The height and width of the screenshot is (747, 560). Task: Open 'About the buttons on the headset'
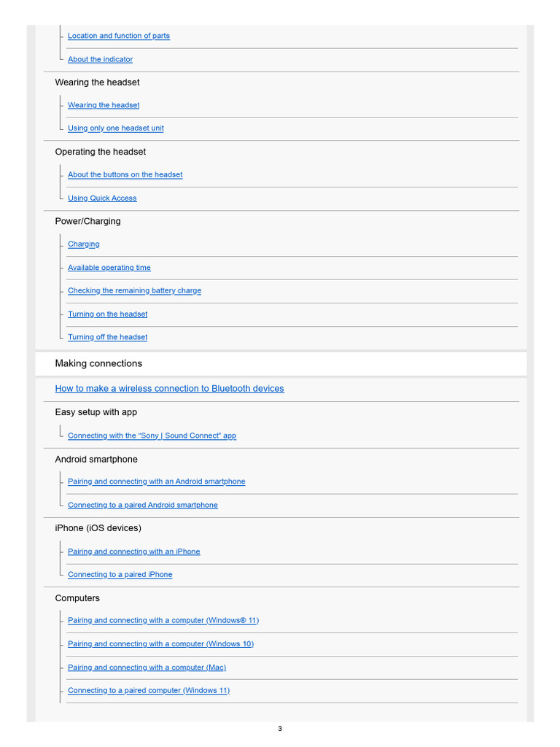pos(125,174)
